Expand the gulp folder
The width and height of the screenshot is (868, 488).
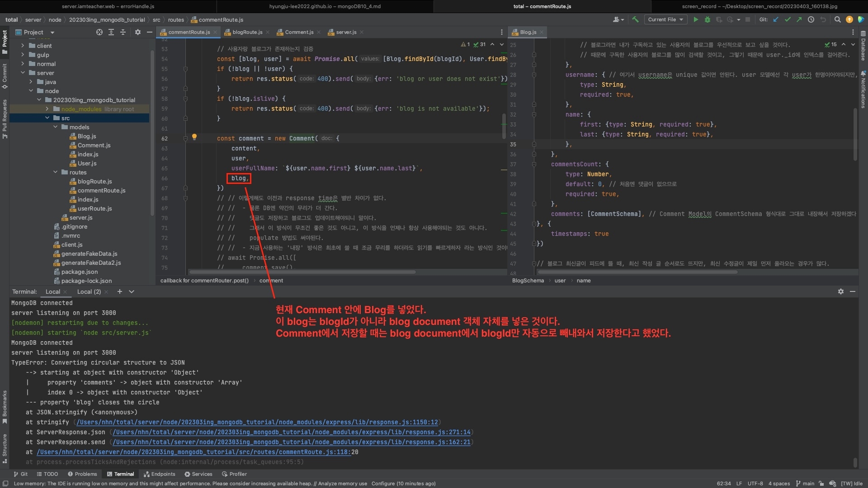(x=23, y=55)
